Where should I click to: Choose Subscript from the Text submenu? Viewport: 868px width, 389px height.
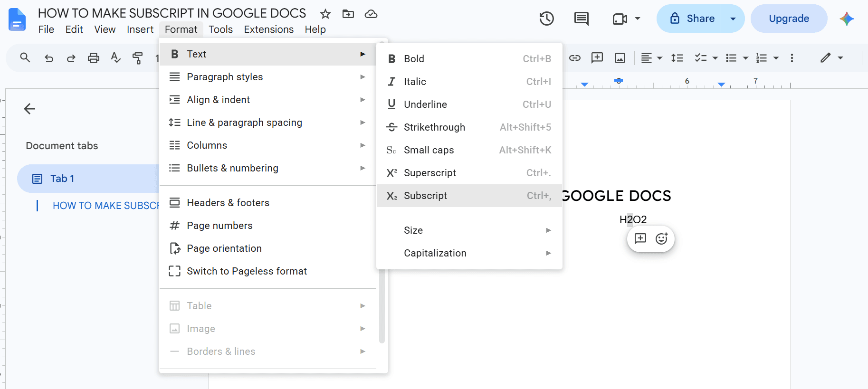click(x=469, y=196)
